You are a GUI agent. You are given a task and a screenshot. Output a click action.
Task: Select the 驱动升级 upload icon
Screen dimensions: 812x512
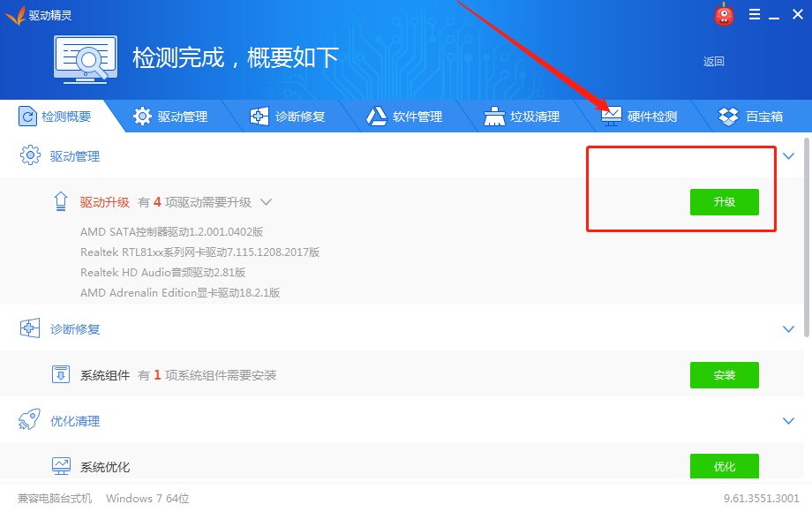pos(59,201)
